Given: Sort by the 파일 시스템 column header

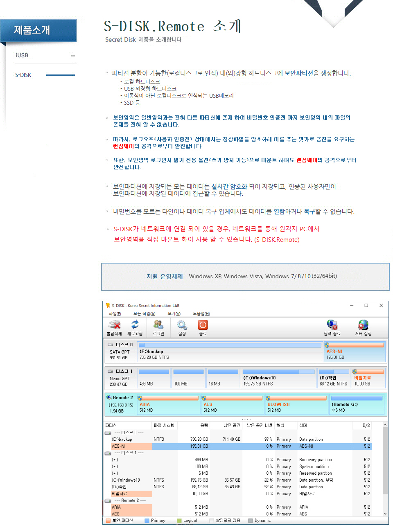Looking at the screenshot, I should tap(164, 426).
